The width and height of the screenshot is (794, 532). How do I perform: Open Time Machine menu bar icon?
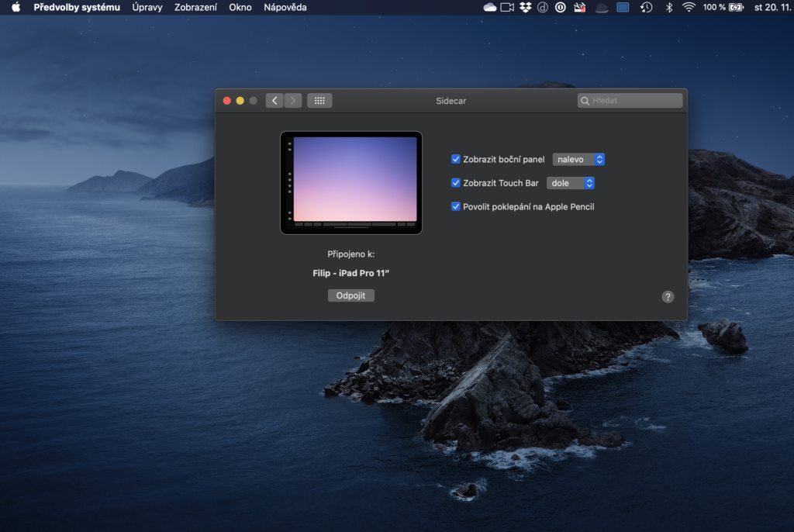click(x=646, y=7)
